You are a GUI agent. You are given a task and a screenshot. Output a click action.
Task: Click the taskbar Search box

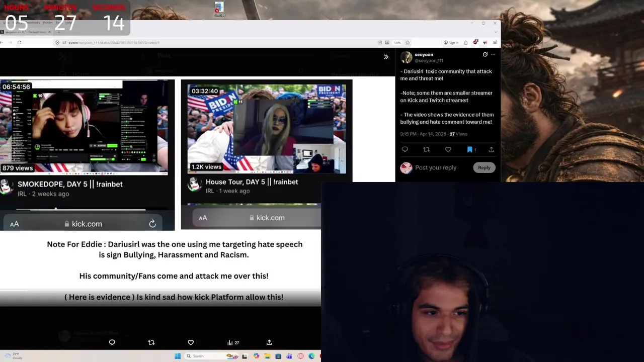pos(211,356)
